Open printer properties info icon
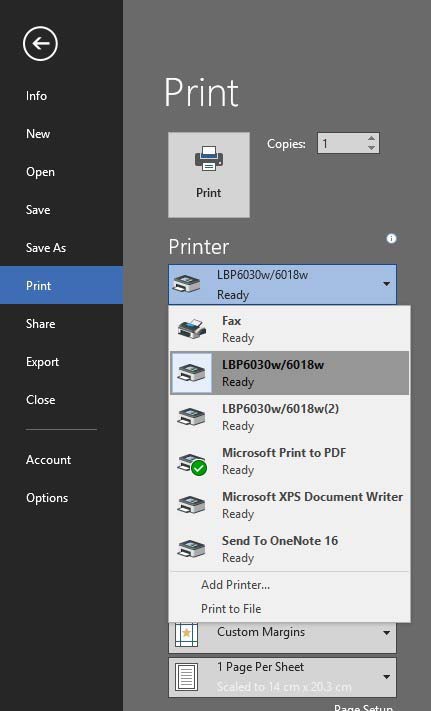This screenshot has height=711, width=431. 392,239
